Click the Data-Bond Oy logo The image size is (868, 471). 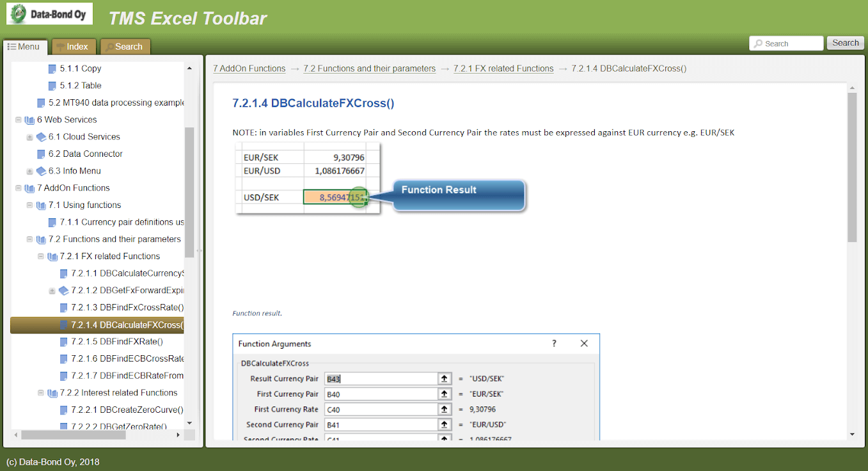(x=49, y=13)
